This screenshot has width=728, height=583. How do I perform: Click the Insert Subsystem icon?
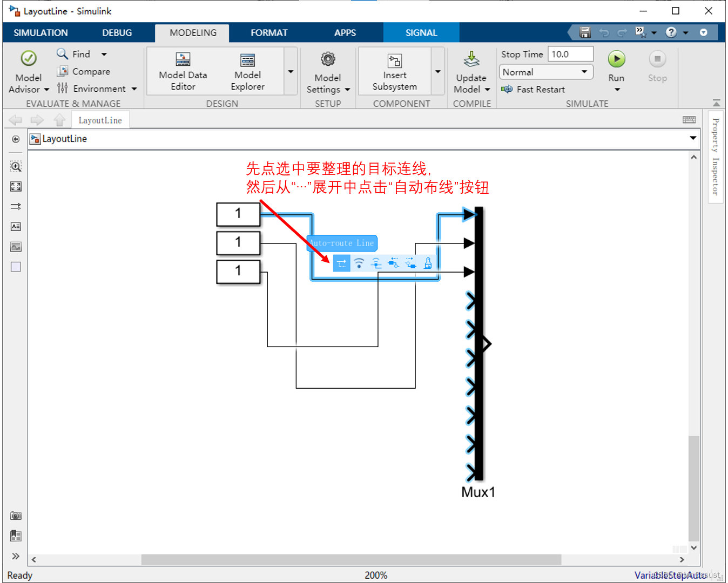394,60
